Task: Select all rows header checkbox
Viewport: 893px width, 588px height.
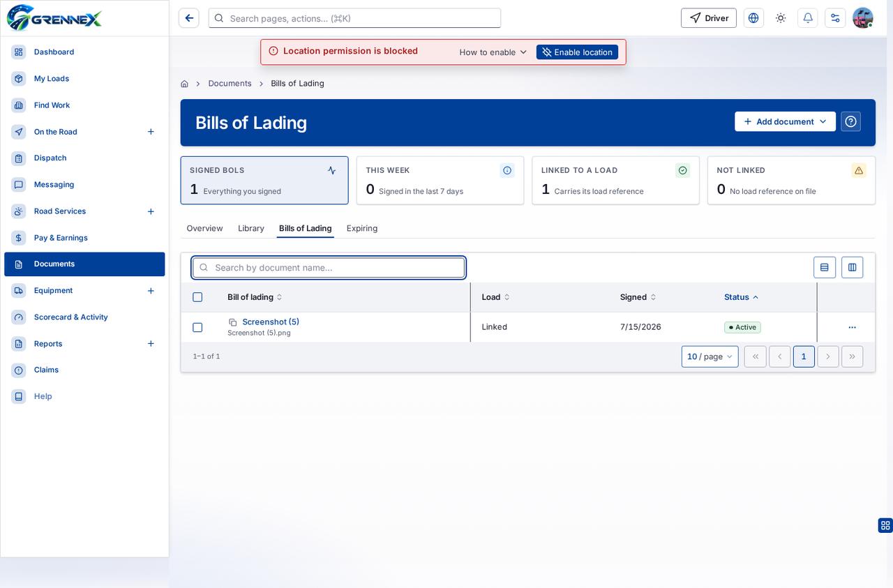Action: tap(197, 297)
